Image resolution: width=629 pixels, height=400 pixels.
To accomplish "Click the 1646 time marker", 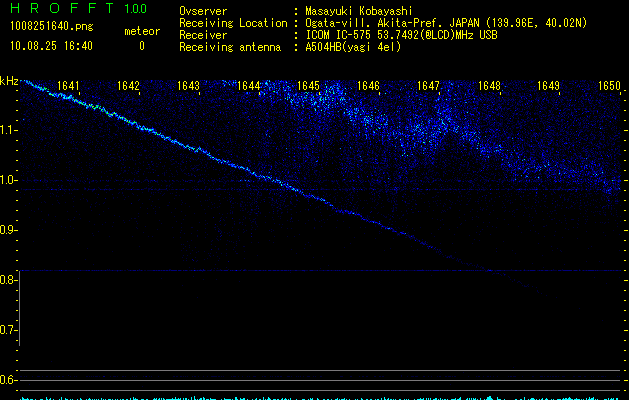I will 368,86.
